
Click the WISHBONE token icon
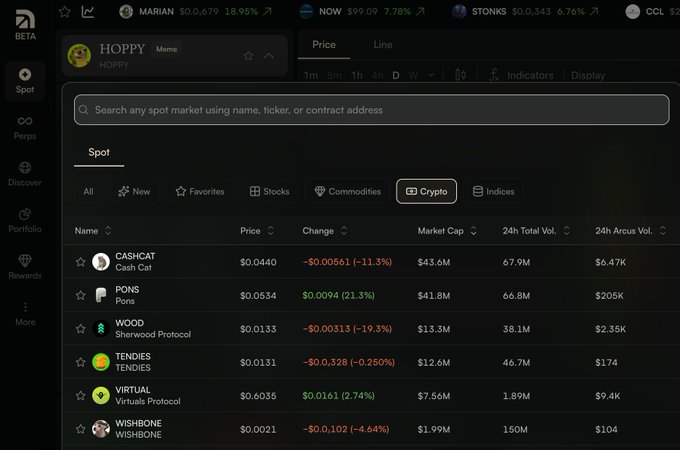101,429
